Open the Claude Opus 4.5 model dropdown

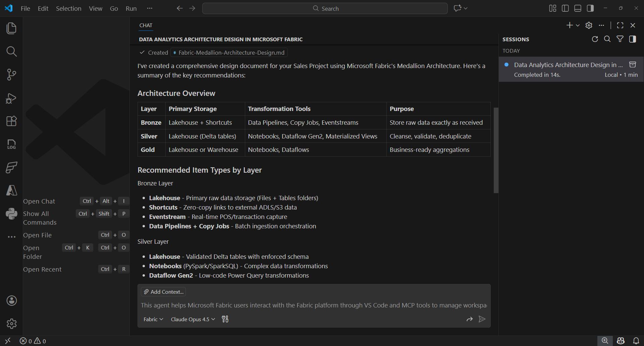192,319
